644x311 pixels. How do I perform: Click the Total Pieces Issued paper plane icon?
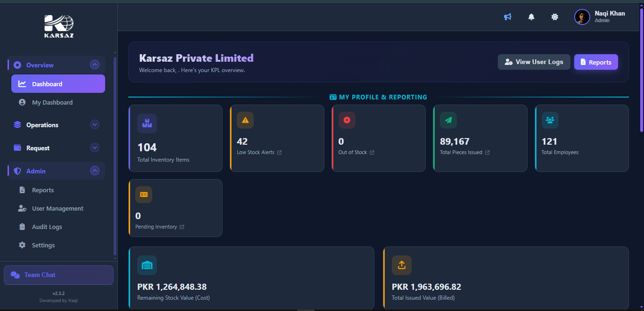[448, 120]
